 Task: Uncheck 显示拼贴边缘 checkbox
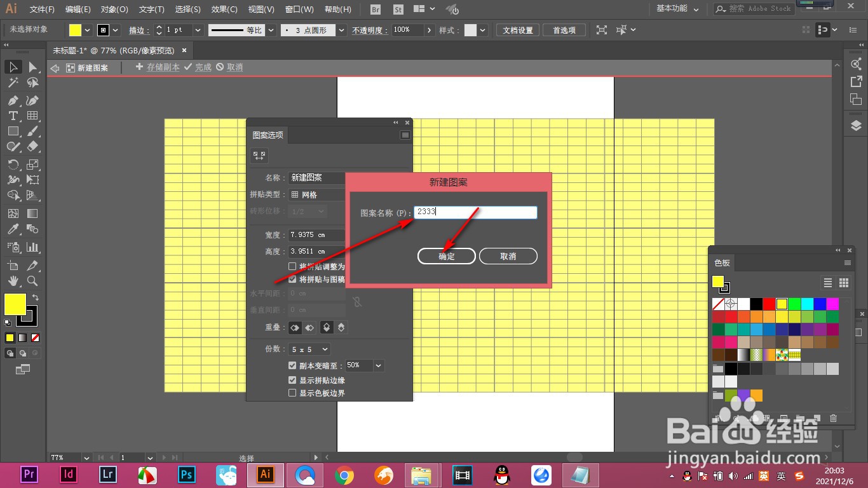(292, 380)
